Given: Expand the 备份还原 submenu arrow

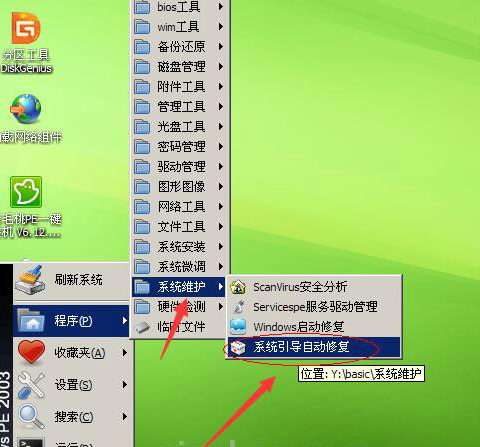Looking at the screenshot, I should pos(220,47).
